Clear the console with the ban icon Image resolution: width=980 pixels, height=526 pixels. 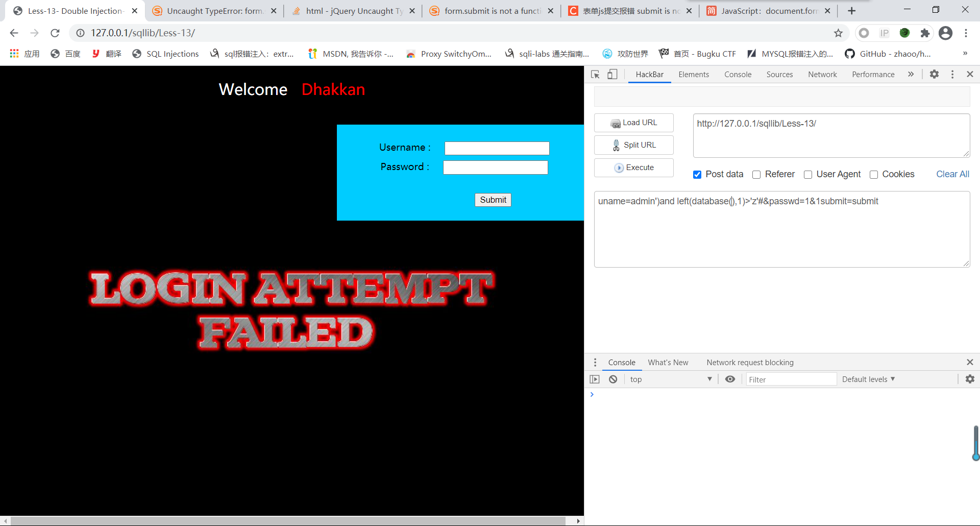[x=613, y=379]
